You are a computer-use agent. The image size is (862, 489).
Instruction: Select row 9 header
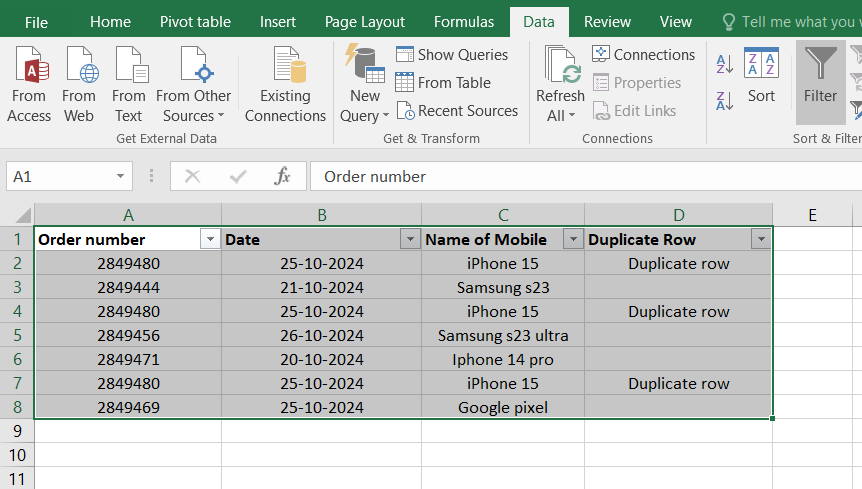pyautogui.click(x=17, y=431)
